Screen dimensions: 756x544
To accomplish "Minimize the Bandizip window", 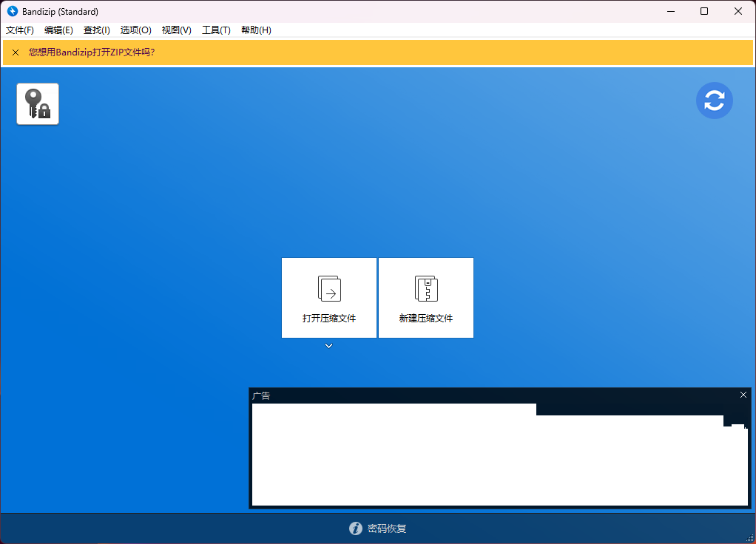I will tap(670, 11).
